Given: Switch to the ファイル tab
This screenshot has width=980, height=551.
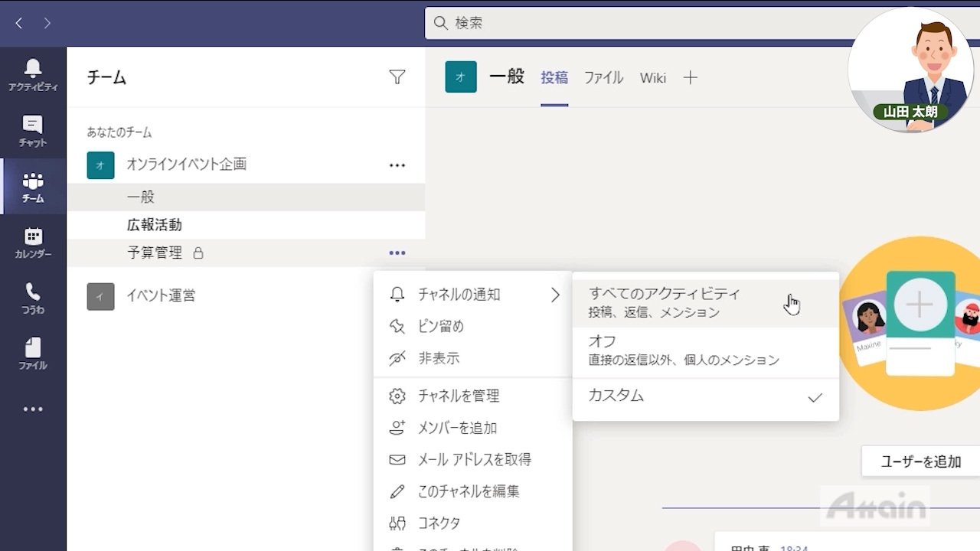Looking at the screenshot, I should pos(603,77).
